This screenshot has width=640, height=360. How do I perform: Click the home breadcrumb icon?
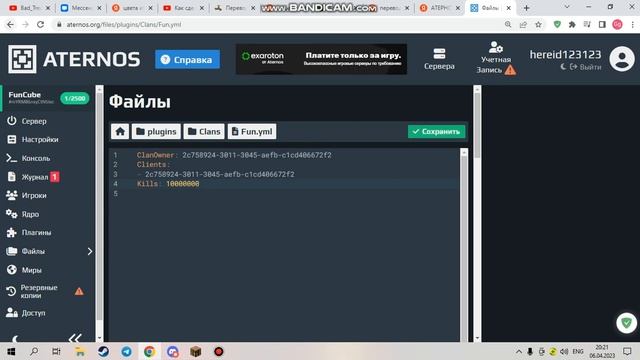120,131
